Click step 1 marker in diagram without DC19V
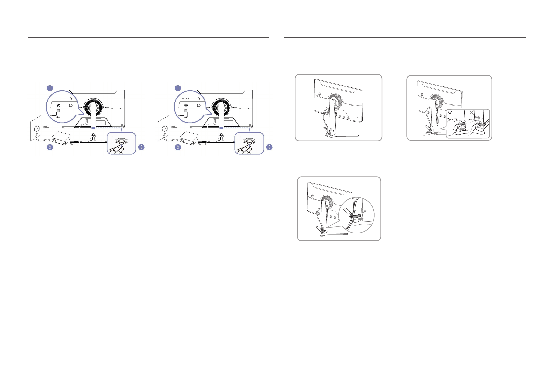Screen dimensions: 554x392 pyautogui.click(x=50, y=88)
